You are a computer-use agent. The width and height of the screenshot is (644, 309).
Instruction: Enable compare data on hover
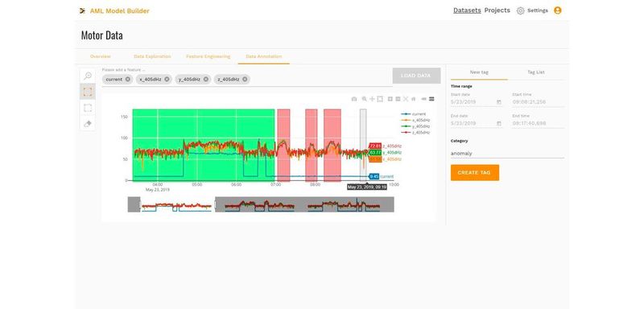click(x=431, y=99)
